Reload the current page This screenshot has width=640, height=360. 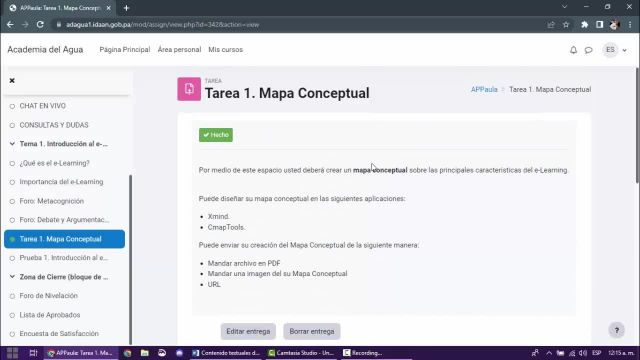tap(40, 24)
